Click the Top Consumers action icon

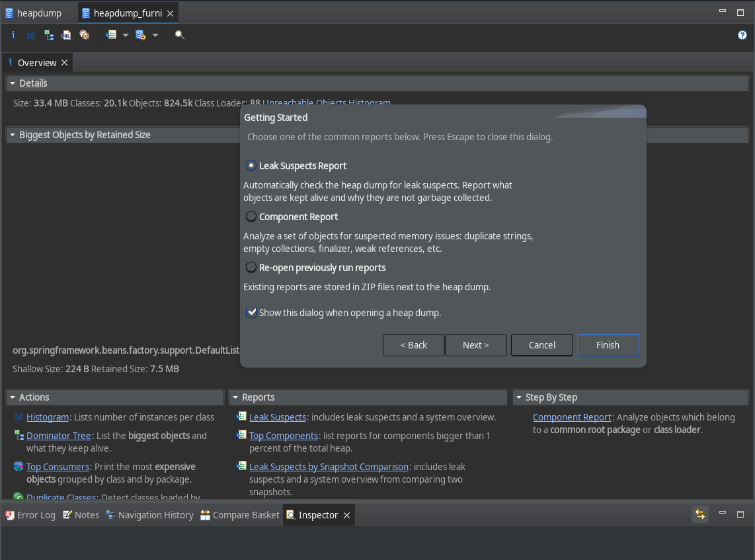tap(19, 466)
